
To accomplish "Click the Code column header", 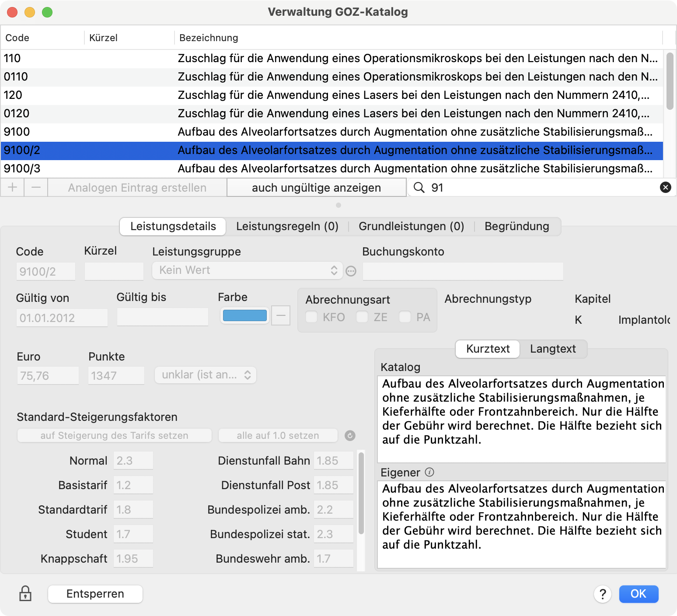I will (42, 38).
